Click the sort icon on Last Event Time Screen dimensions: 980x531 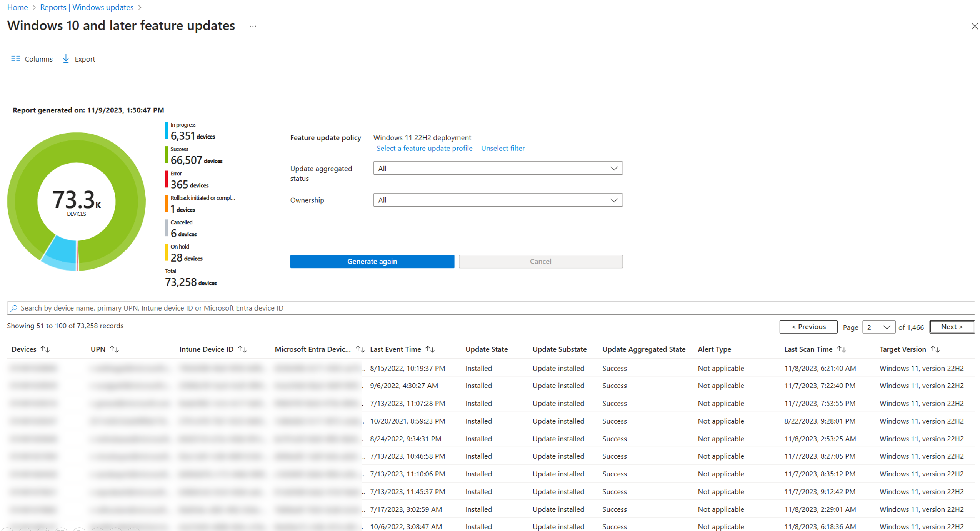point(431,349)
